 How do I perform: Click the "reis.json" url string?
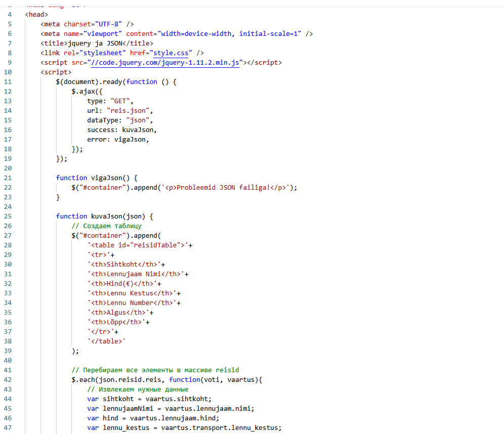pyautogui.click(x=129, y=111)
